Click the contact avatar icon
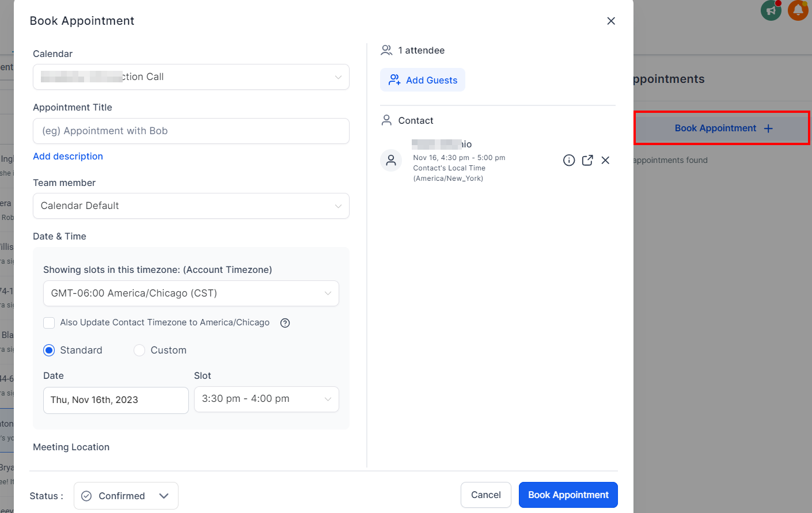Viewport: 812px width, 513px height. click(x=391, y=161)
